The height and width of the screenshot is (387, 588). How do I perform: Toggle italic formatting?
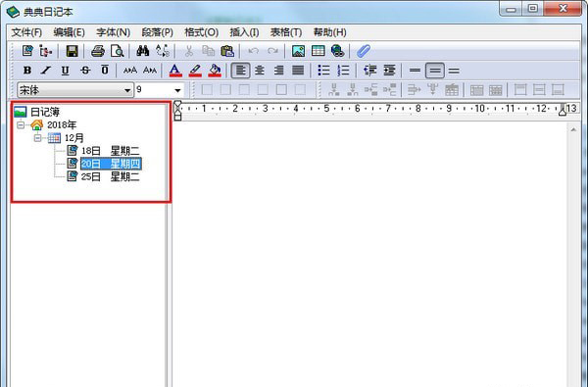(x=46, y=71)
